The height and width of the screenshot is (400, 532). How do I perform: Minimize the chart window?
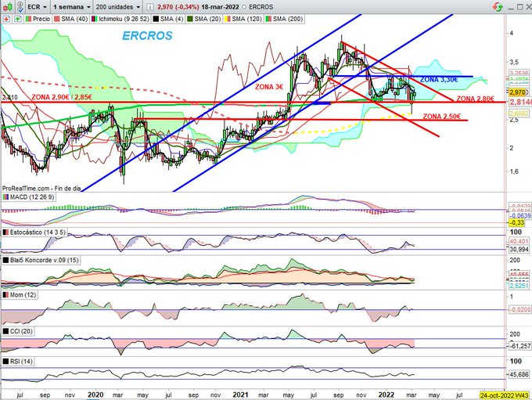point(511,7)
